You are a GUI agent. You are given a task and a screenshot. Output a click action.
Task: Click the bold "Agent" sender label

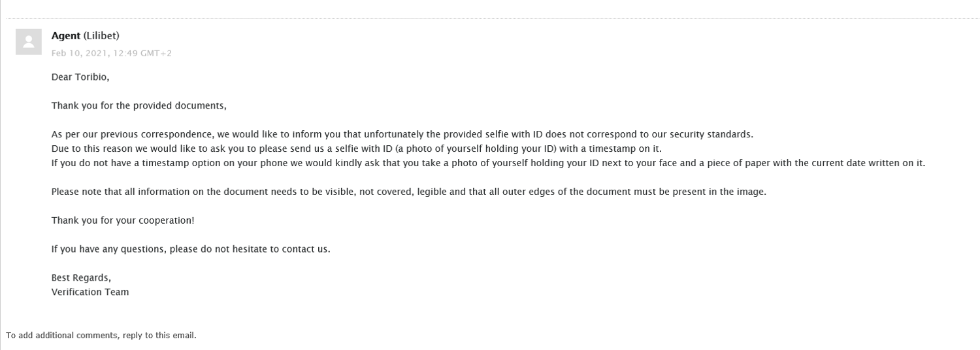tap(65, 36)
